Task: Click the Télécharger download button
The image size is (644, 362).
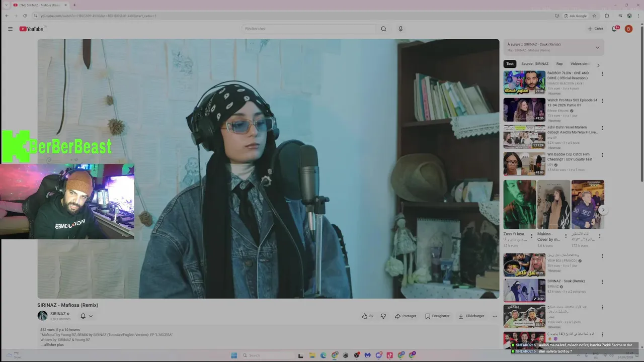Action: point(471,316)
